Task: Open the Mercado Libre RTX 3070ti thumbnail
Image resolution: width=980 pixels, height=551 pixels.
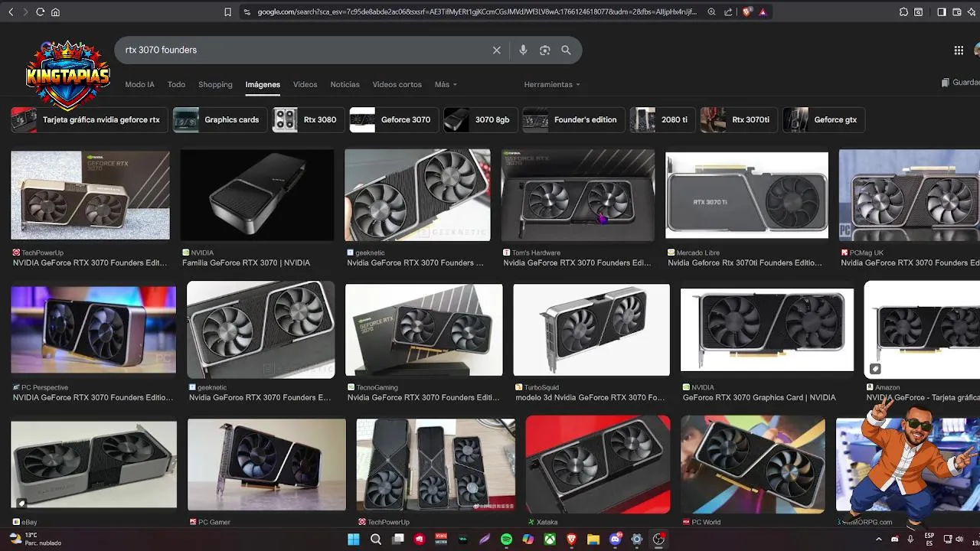Action: coord(746,195)
